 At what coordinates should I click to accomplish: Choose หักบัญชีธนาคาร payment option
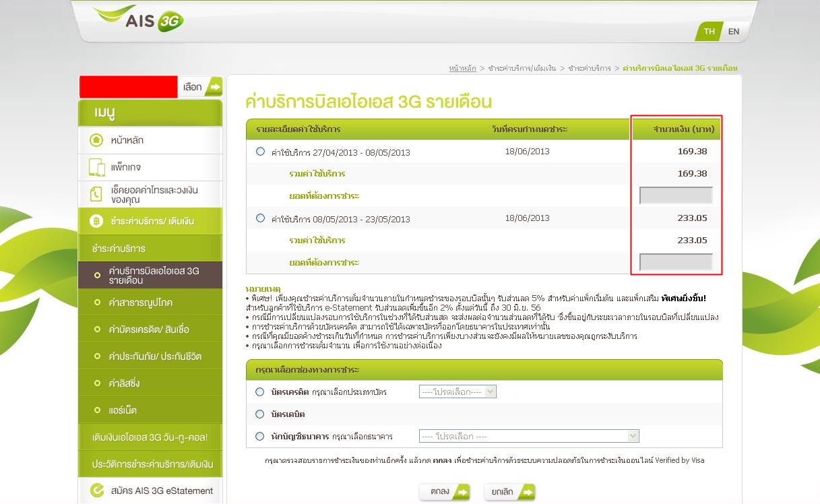260,436
